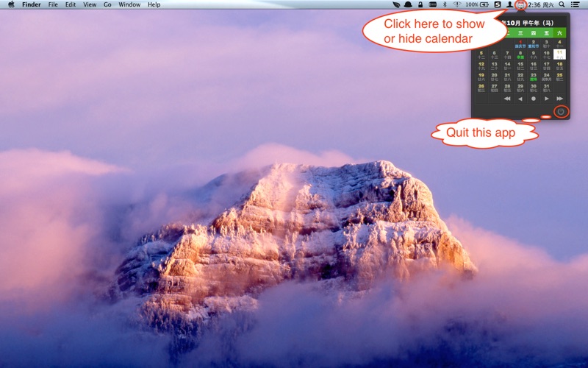Select October 27 in the calendar
This screenshot has height=368, width=588.
[494, 88]
